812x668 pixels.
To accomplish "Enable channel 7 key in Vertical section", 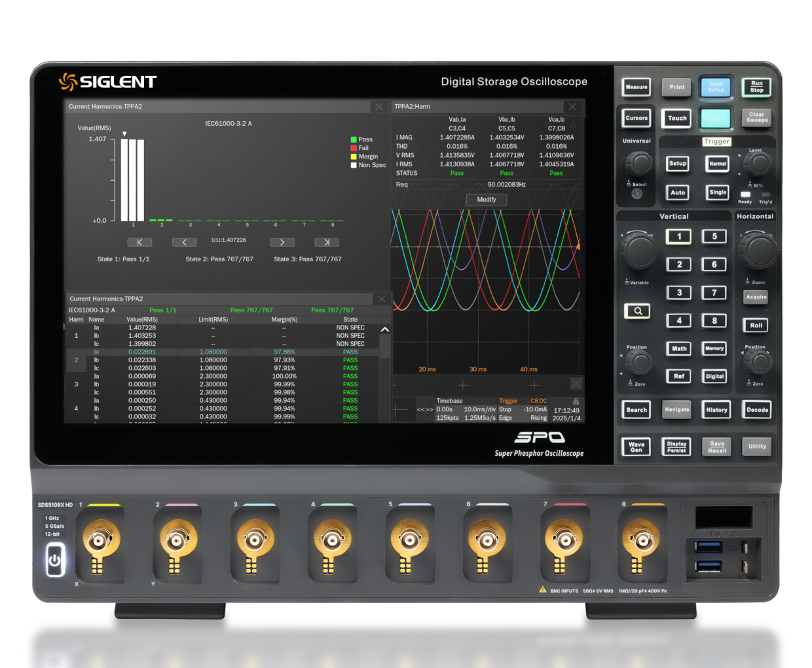I will point(714,293).
